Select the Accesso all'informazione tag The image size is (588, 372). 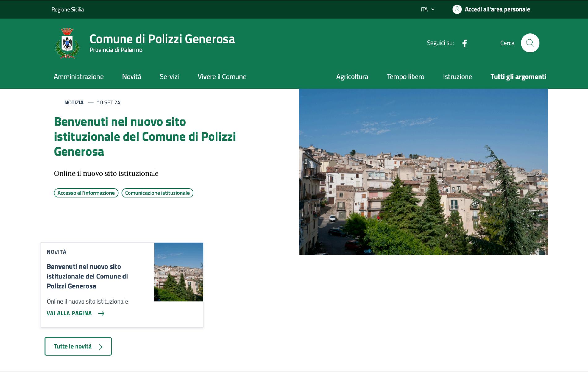pos(86,193)
